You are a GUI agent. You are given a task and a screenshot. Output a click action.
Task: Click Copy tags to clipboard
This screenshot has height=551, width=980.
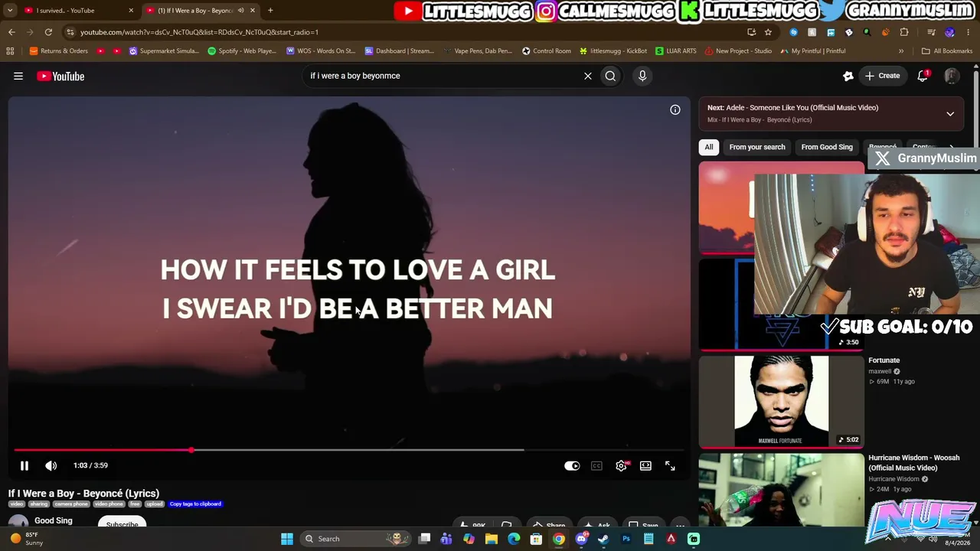pos(195,504)
